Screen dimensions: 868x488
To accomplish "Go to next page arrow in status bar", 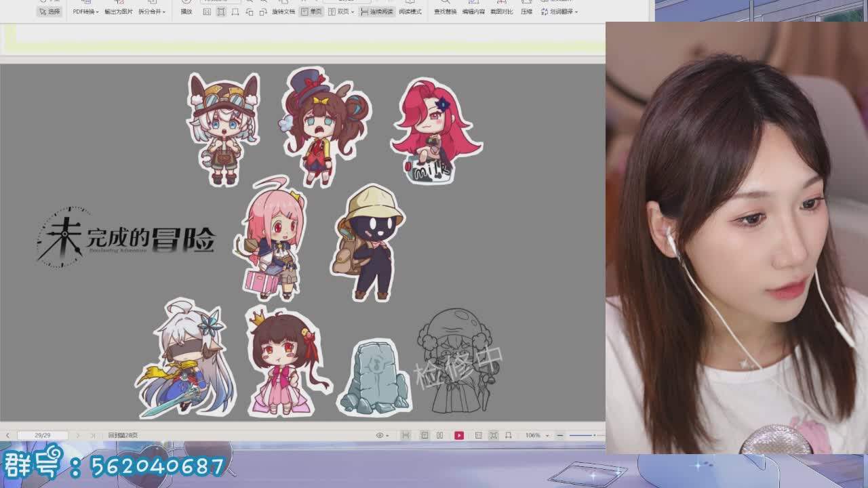I will coord(78,435).
